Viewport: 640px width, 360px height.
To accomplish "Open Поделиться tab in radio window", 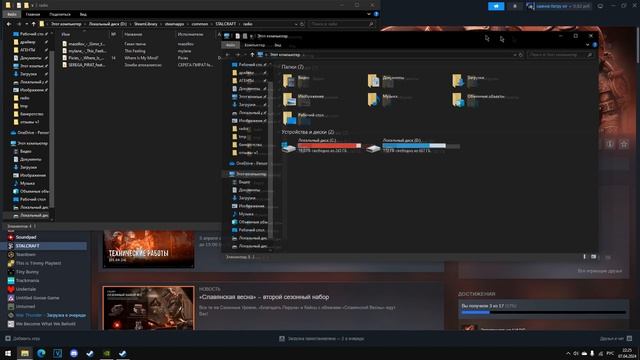I will pos(60,14).
